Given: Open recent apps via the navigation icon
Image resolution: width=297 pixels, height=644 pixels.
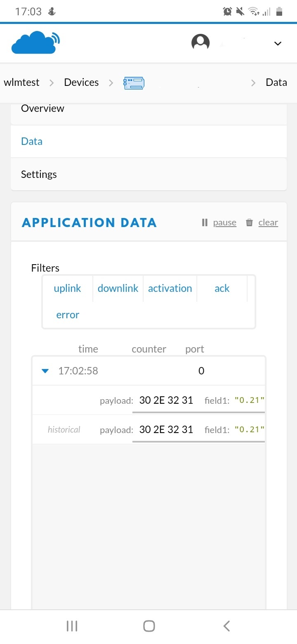Looking at the screenshot, I should (71, 625).
